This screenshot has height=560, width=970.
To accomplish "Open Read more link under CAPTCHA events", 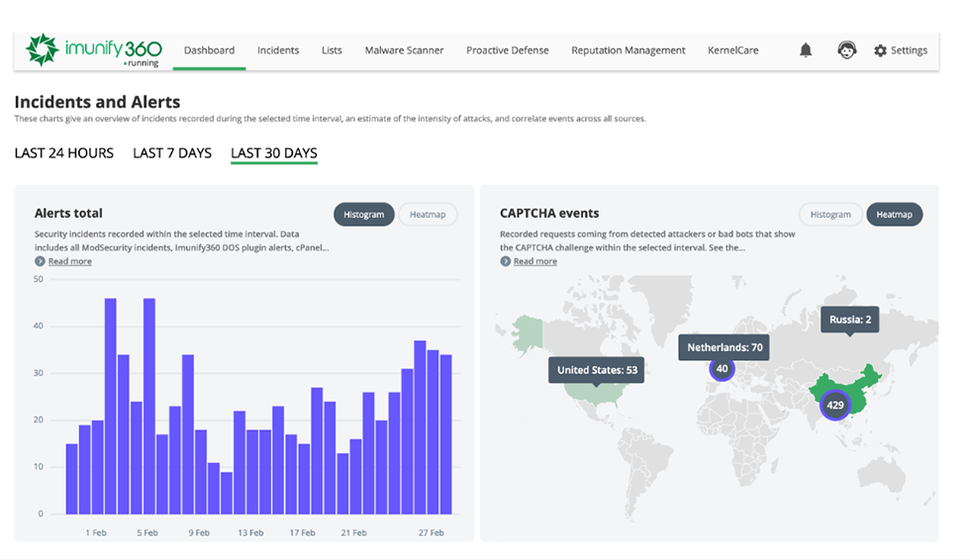I will tap(534, 261).
